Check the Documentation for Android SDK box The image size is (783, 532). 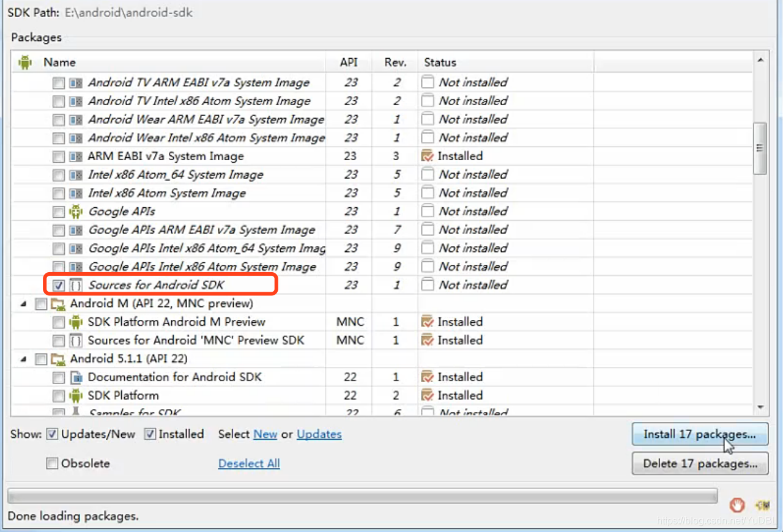pyautogui.click(x=58, y=377)
